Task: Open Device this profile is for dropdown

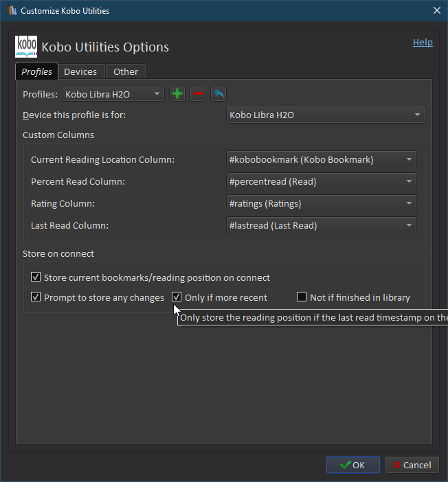Action: click(x=326, y=115)
